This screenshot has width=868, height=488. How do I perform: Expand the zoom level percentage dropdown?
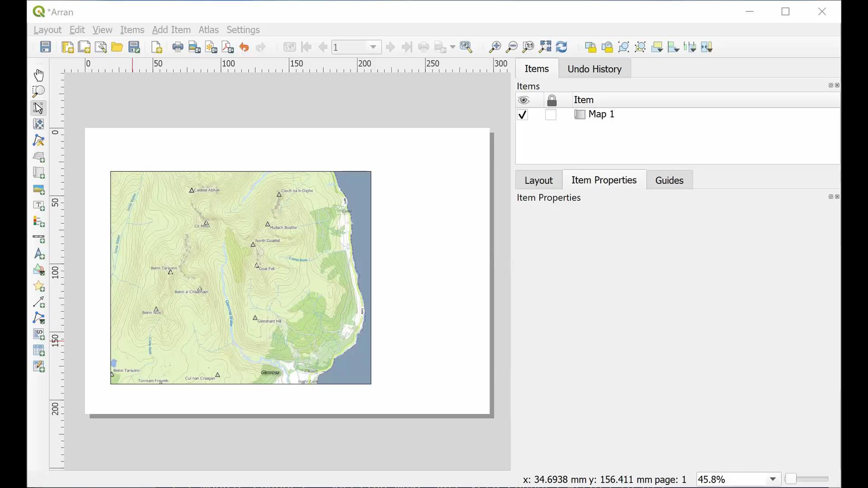pos(773,479)
